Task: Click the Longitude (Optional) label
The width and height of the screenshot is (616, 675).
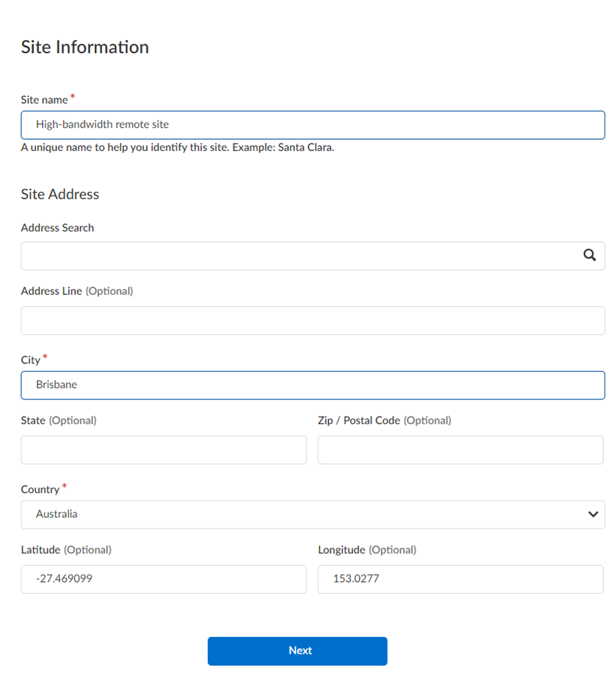Action: tap(367, 550)
